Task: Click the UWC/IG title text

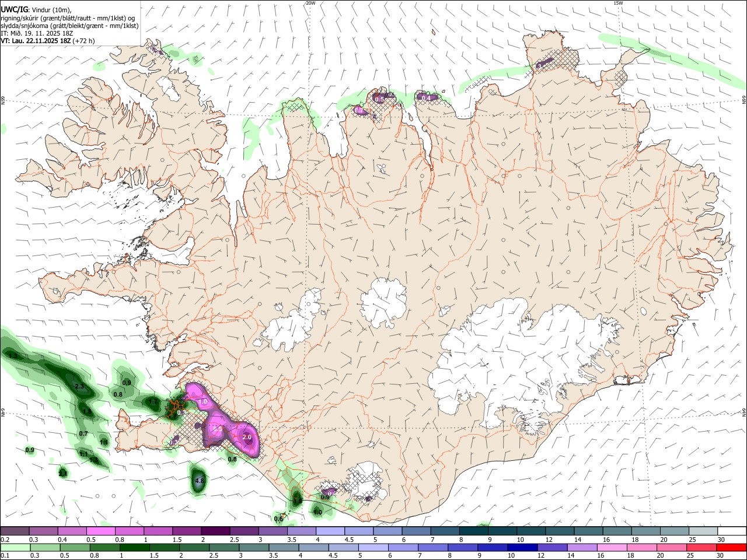Action: click(14, 9)
